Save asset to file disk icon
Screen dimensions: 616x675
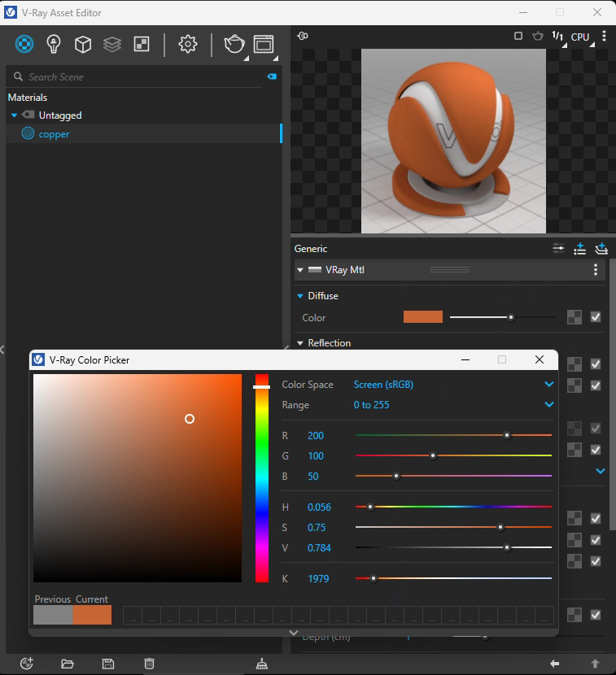pos(108,664)
